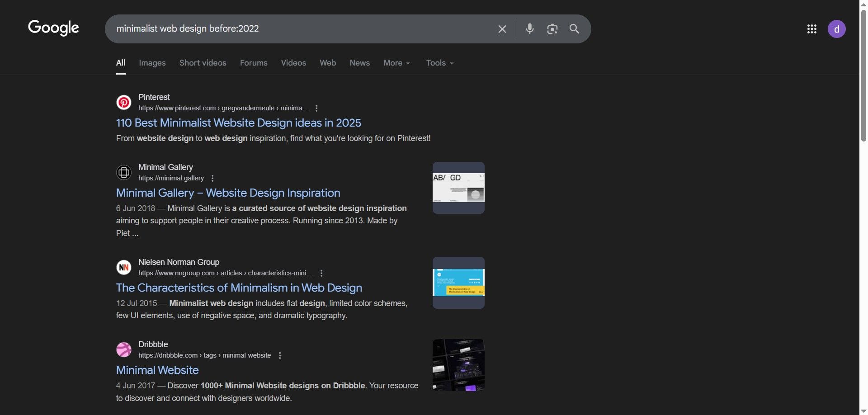This screenshot has width=868, height=415.
Task: Start voice search with microphone icon
Action: 530,29
